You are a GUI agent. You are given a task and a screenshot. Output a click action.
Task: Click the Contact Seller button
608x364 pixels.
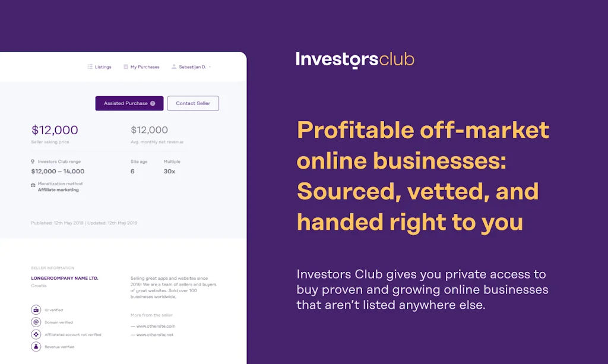pyautogui.click(x=193, y=103)
